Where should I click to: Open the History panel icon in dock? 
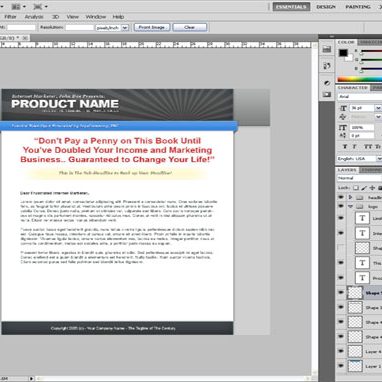point(327,66)
